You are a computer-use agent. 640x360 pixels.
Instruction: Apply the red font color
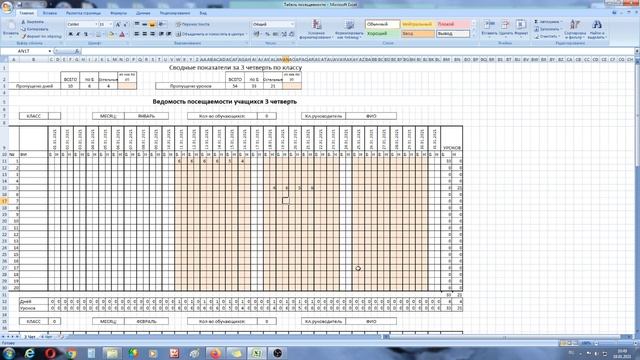(122, 34)
